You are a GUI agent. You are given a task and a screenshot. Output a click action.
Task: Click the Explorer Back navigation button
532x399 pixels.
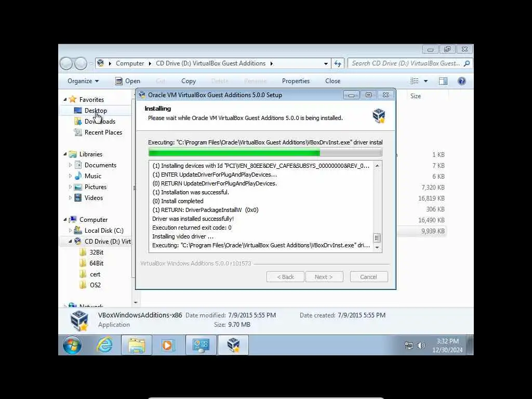click(x=66, y=63)
